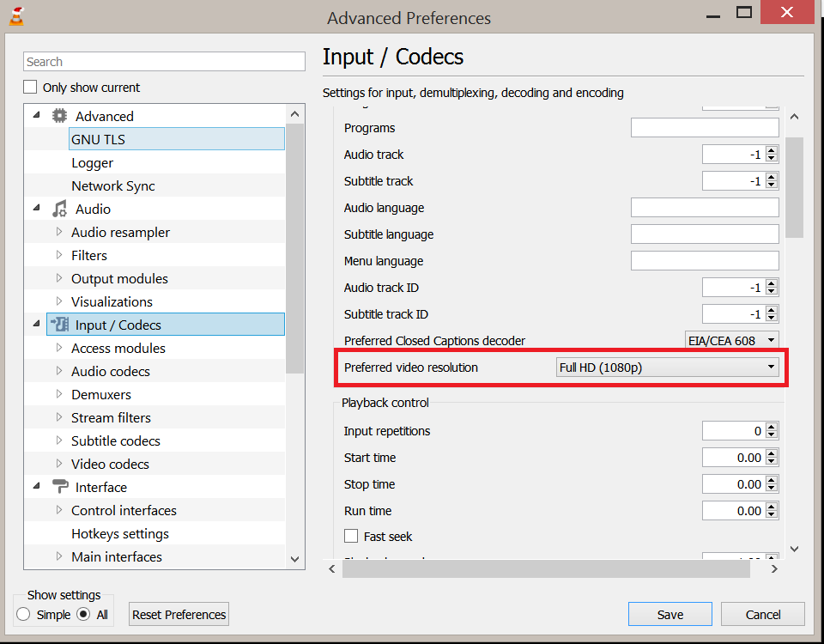Select All show settings radio

pyautogui.click(x=83, y=614)
